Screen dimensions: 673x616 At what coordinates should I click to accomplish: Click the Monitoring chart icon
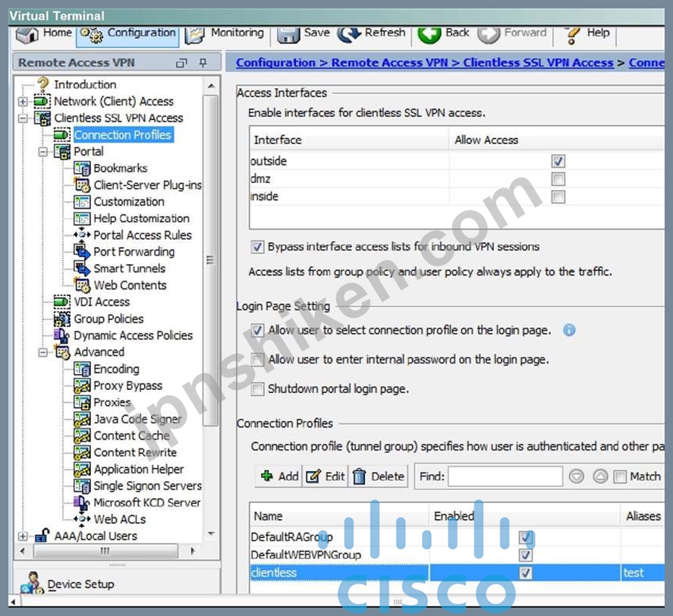coord(194,35)
